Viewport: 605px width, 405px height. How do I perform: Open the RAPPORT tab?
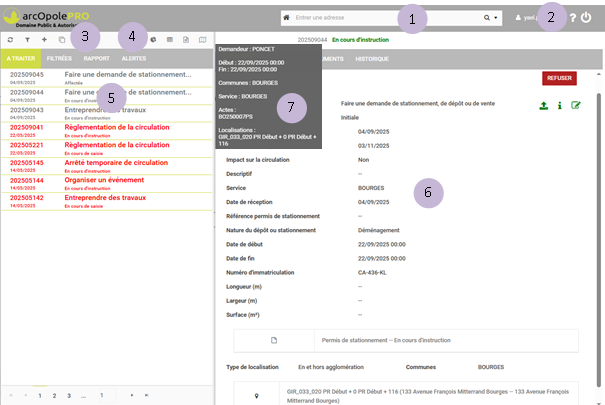tap(97, 59)
